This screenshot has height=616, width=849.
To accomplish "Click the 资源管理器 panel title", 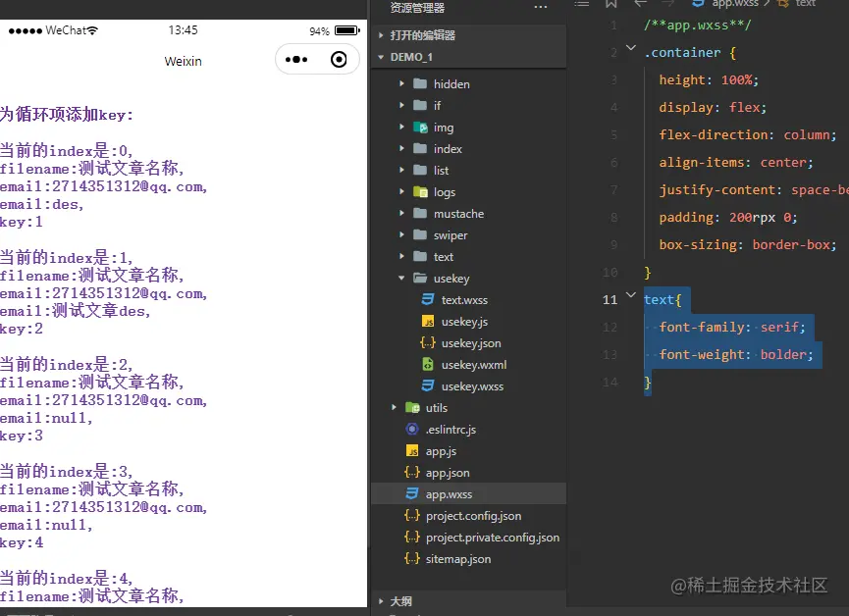I will (417, 8).
